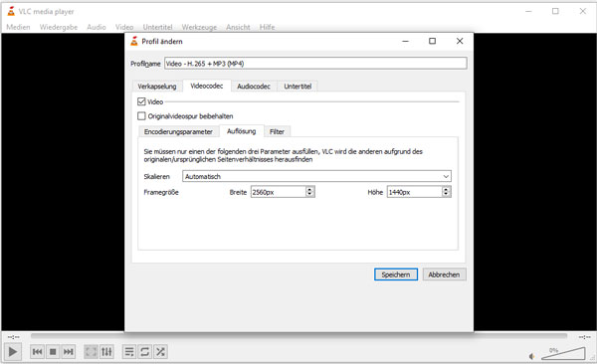Click the Play button in VLC controls
The image size is (597, 364).
coord(13,351)
